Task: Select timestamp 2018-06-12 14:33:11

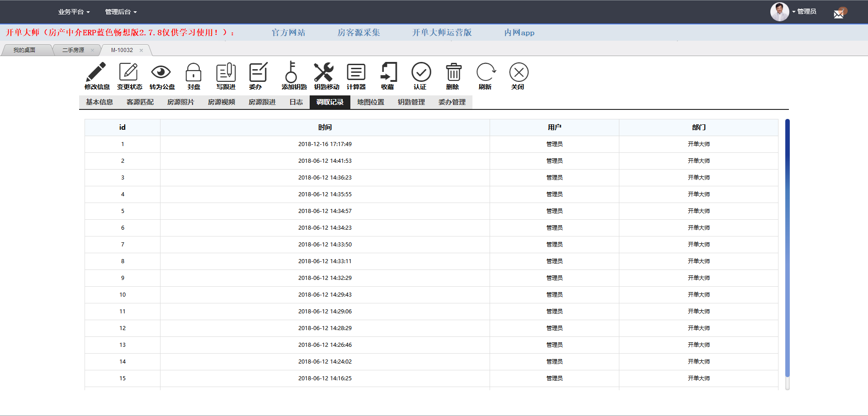Action: click(x=325, y=261)
